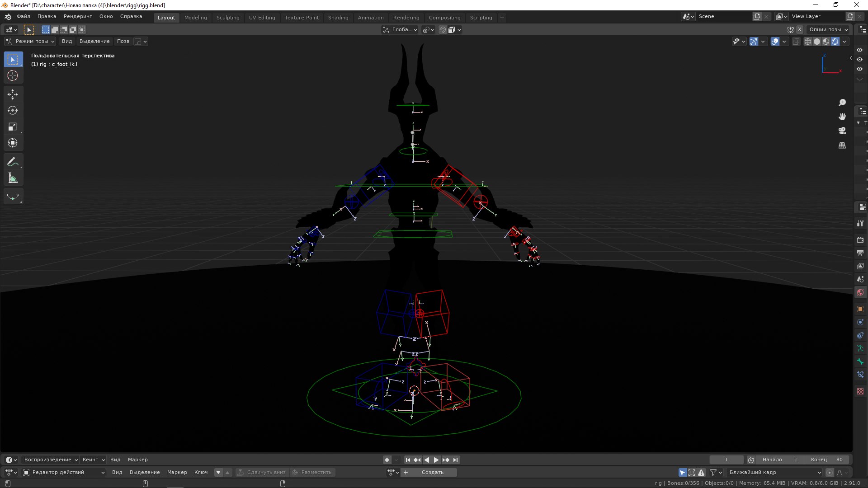Viewport: 868px width, 488px height.
Task: Select the Rotate tool
Action: coord(13,111)
